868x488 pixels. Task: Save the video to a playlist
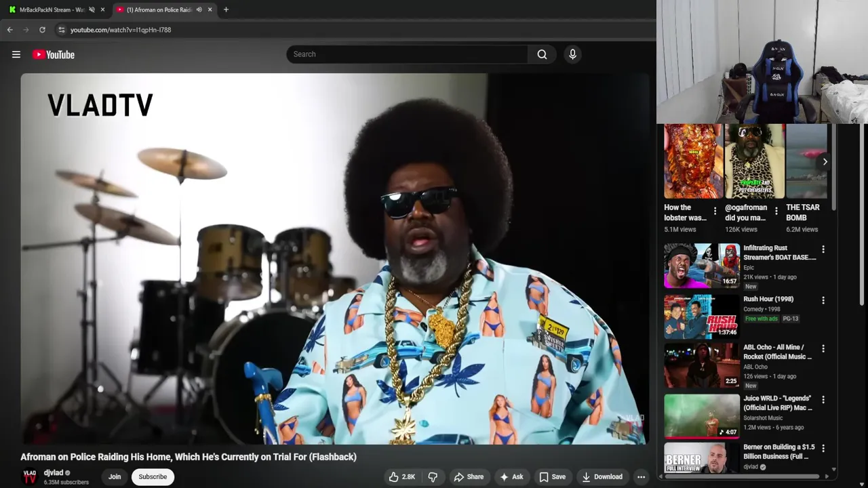tap(552, 477)
